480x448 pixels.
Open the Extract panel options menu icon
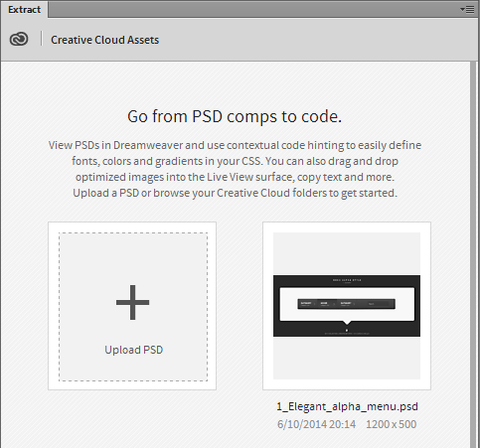coord(467,10)
